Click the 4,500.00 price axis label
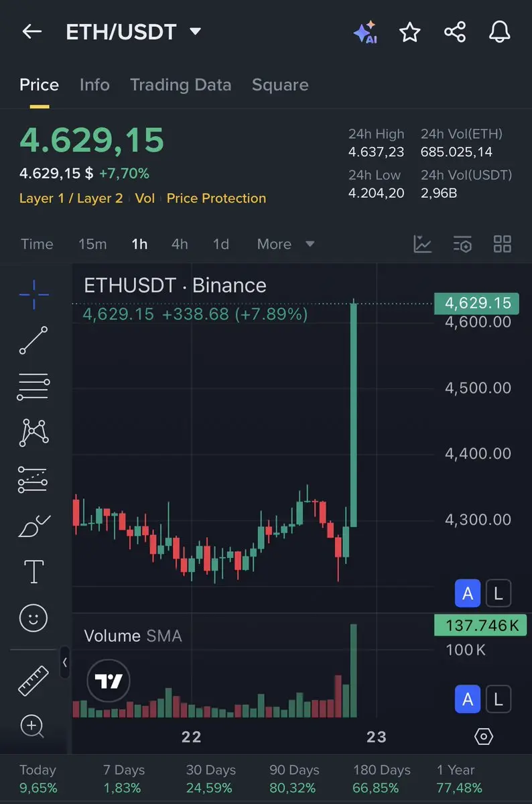 (478, 388)
